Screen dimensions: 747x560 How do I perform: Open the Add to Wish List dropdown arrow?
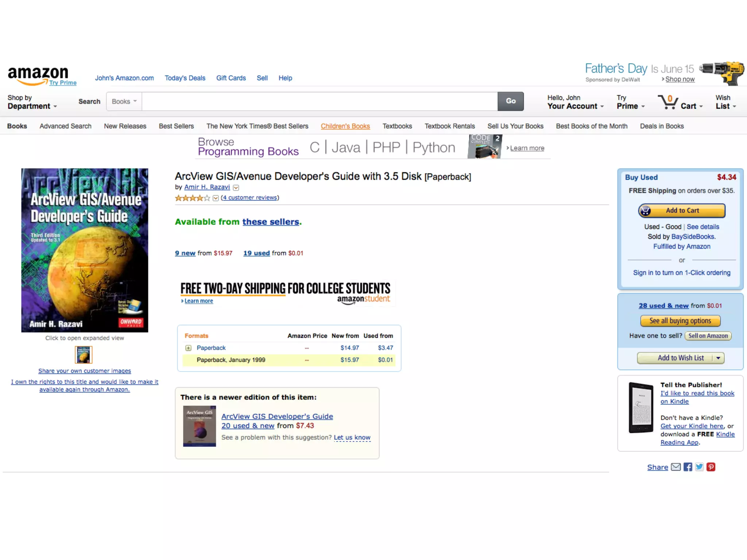pos(718,358)
